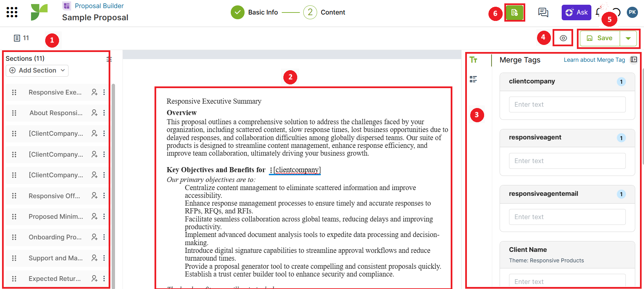Collapse sections list with the collapse icon

[109, 59]
